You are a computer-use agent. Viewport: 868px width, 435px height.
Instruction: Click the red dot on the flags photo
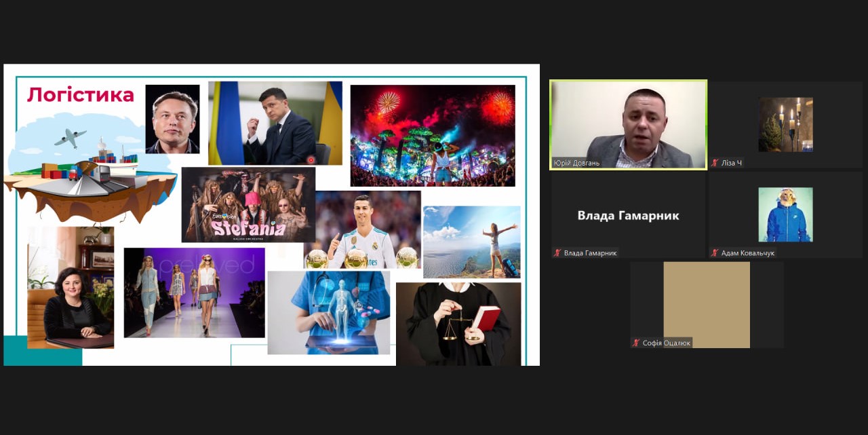tap(311, 160)
